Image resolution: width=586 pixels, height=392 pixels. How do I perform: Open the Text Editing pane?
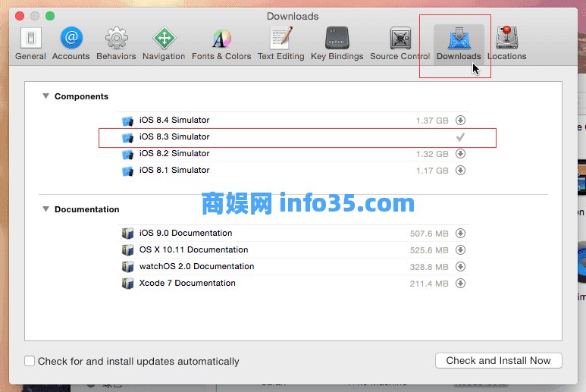[280, 44]
